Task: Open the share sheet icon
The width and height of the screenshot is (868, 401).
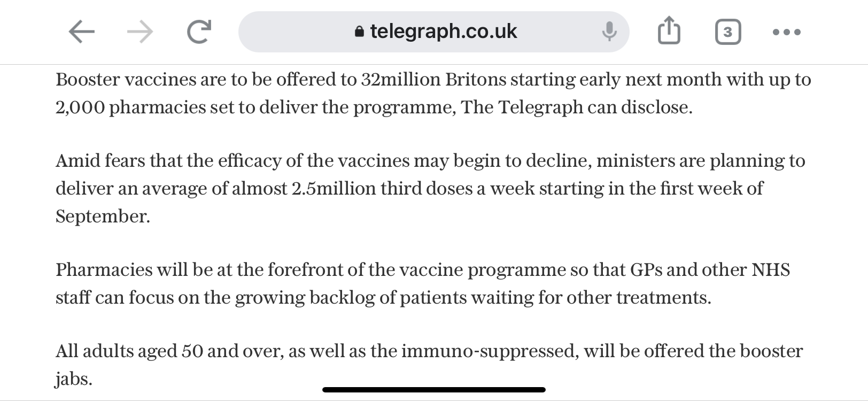Action: 669,30
